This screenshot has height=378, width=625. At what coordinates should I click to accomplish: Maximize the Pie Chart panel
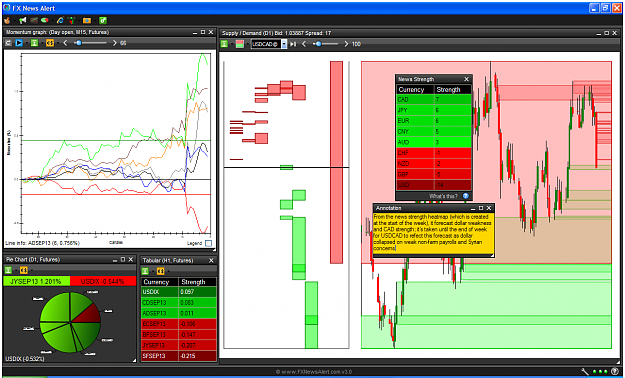pos(123,260)
